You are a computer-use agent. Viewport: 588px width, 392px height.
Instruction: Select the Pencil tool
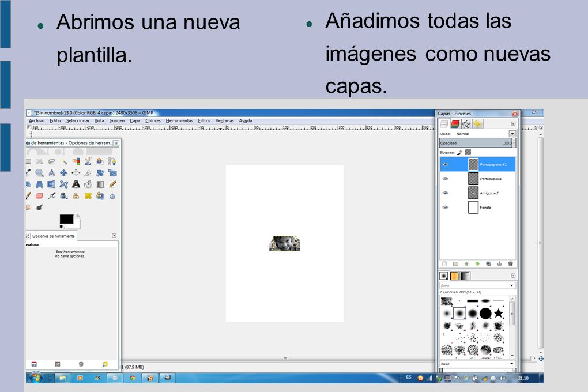coord(112,184)
